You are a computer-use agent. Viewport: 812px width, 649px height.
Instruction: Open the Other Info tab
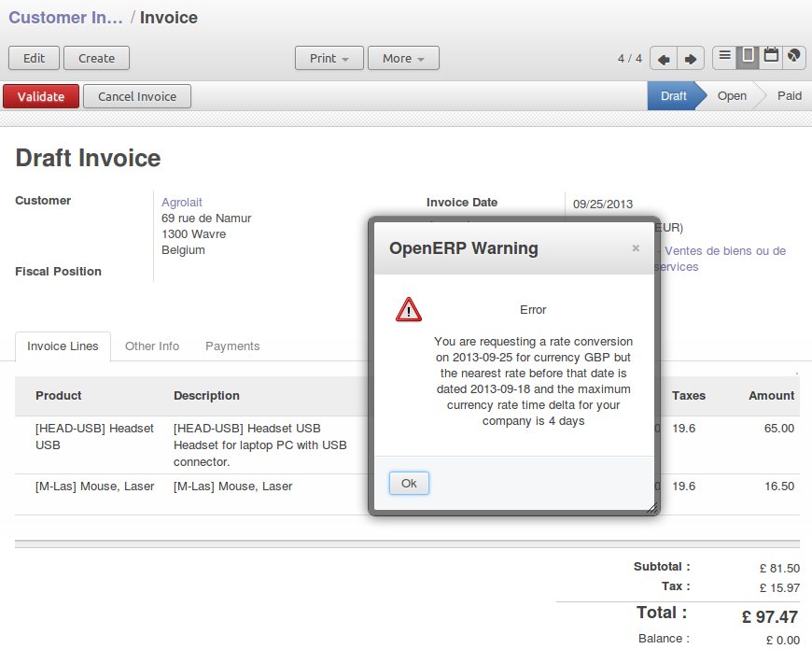[152, 346]
